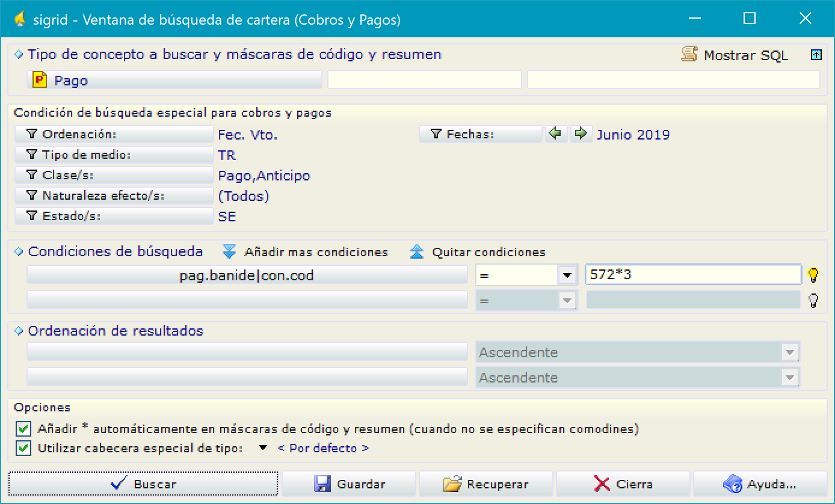
Task: Collapse the Condiciones de búsqueda section diamond
Action: click(x=19, y=251)
